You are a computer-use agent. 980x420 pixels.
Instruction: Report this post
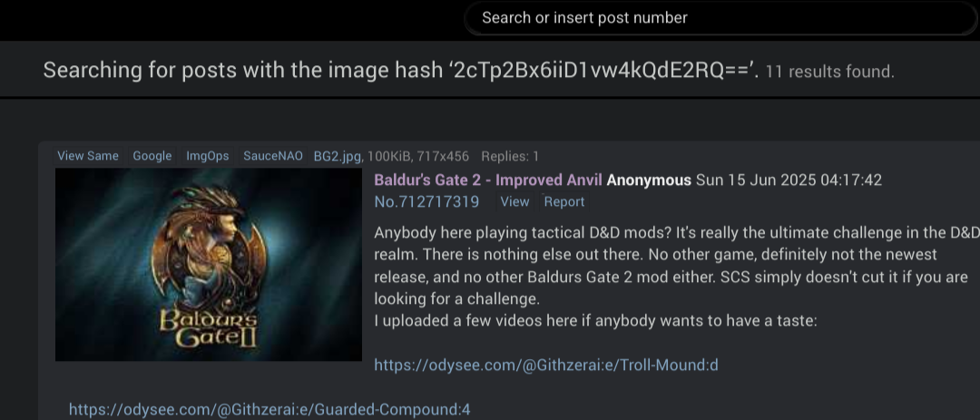tap(564, 202)
